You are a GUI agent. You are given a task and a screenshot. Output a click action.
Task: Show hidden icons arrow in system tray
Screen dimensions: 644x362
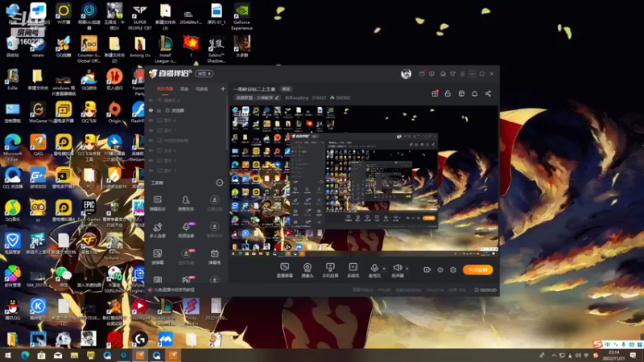554,356
